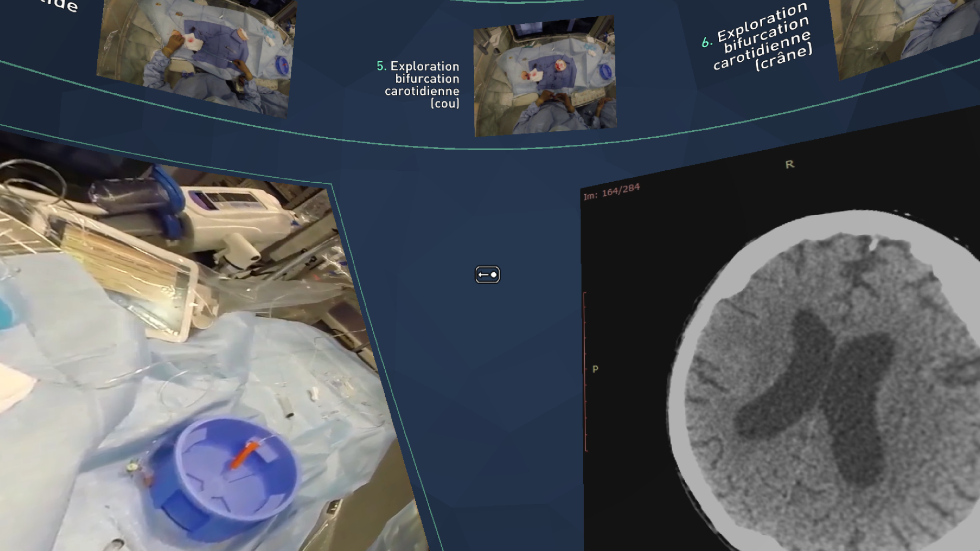This screenshot has height=551, width=980.
Task: Select the '5. Exploration bifurcation carotidienne (cou)' label
Action: (x=418, y=85)
